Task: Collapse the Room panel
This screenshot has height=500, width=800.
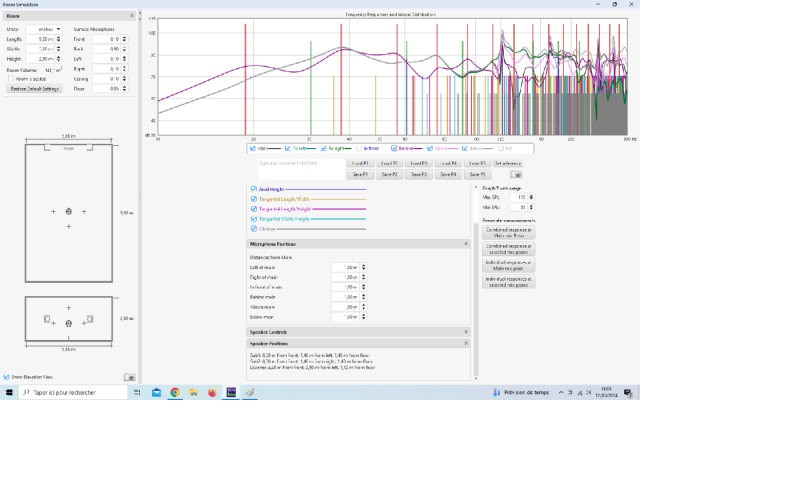Action: (132, 16)
